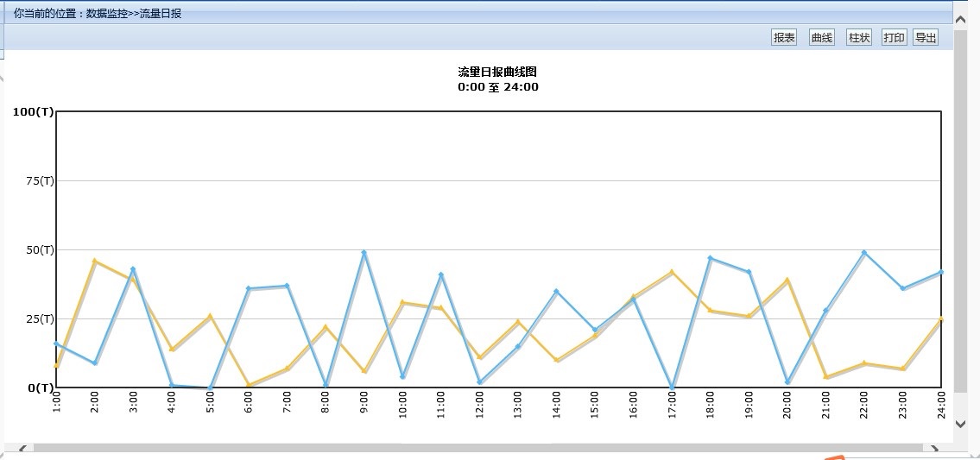Click the blue line peak at 22:00
The height and width of the screenshot is (460, 980).
coord(863,253)
